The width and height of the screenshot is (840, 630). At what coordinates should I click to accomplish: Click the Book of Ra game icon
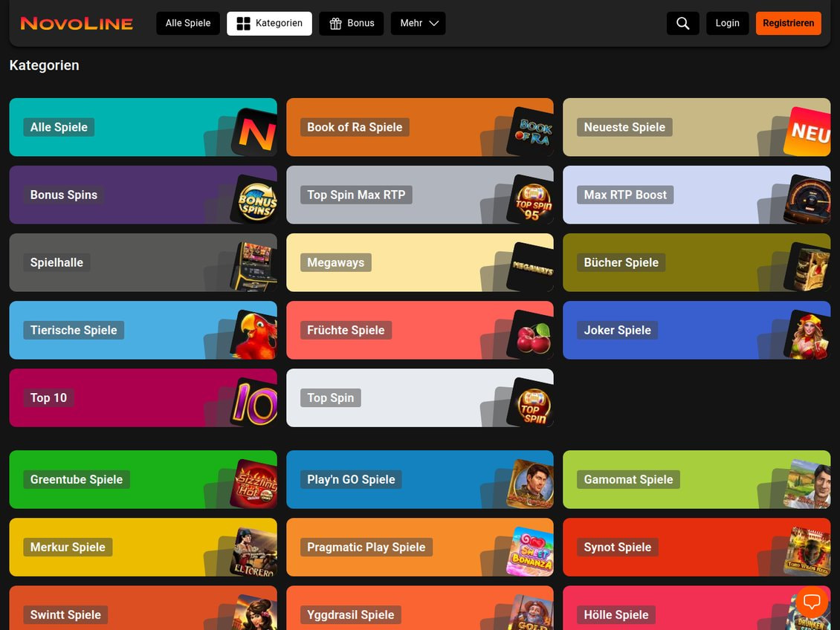pyautogui.click(x=530, y=131)
